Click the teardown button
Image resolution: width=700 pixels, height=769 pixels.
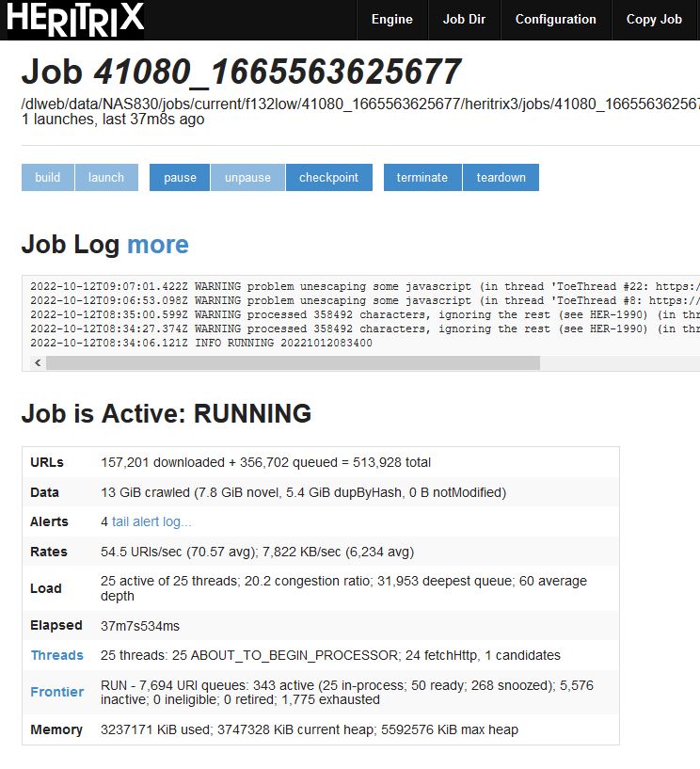501,178
